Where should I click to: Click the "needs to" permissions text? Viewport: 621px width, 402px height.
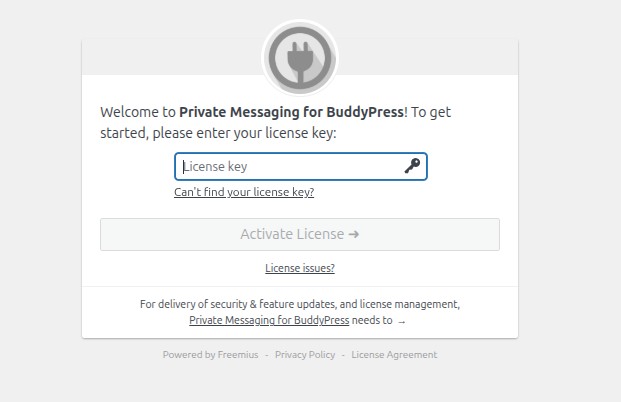click(372, 321)
